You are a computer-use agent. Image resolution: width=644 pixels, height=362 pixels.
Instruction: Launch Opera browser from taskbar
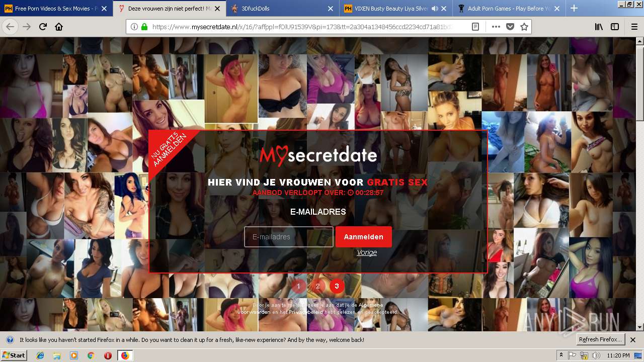point(108,355)
